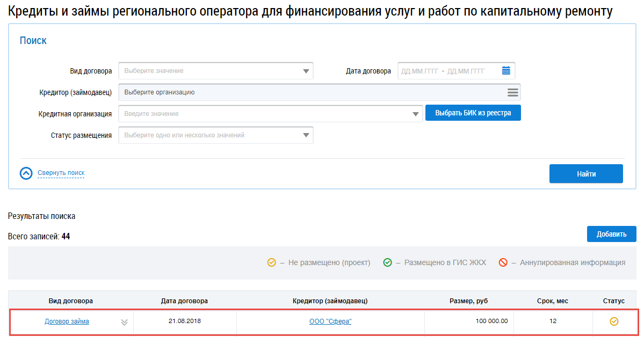
Task: Click 'Выбрать БИК из реестра' button
Action: [x=473, y=113]
